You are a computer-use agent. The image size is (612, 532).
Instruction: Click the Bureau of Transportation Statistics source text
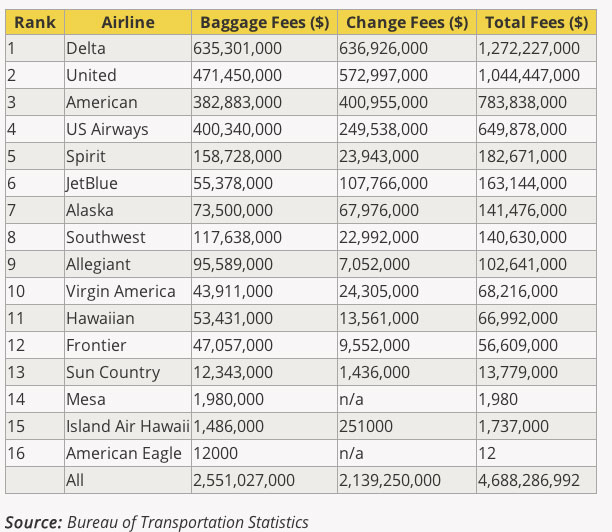[188, 522]
